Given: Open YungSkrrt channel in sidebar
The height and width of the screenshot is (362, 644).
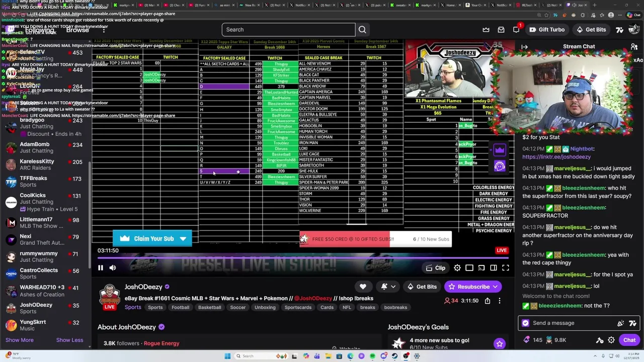Looking at the screenshot, I should [x=45, y=325].
